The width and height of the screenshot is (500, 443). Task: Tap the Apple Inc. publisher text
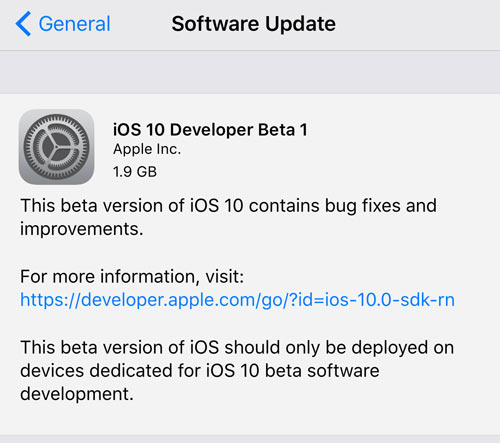147,149
